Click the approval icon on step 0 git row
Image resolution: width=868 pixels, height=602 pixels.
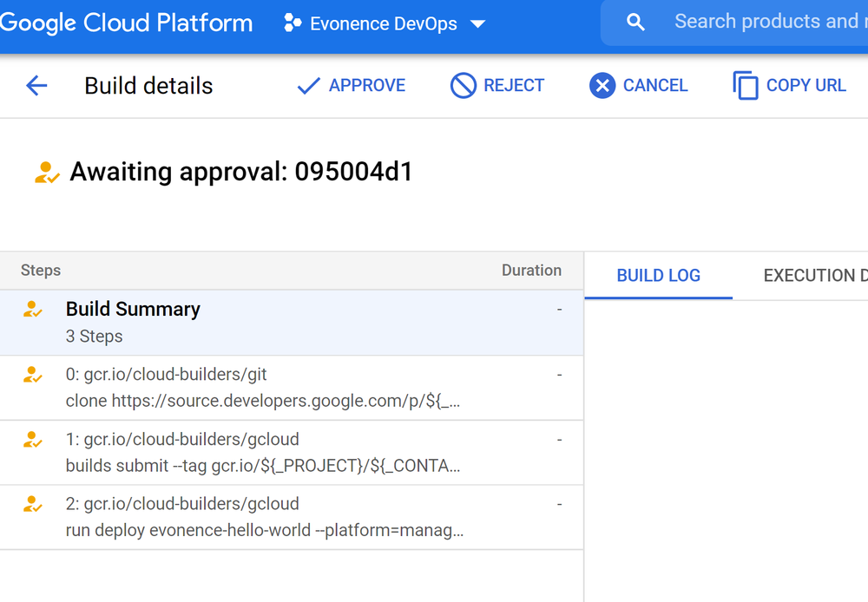coord(32,375)
